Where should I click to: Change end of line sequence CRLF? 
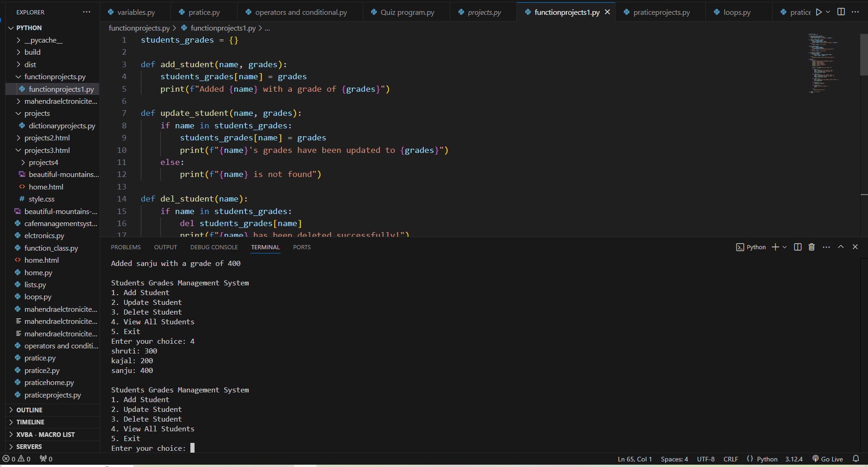731,459
